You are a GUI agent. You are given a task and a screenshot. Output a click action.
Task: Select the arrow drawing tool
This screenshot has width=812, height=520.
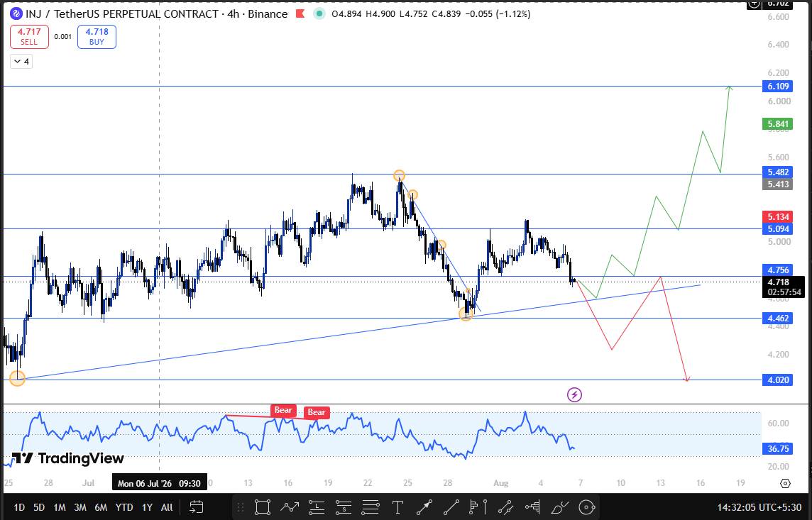[x=424, y=507]
